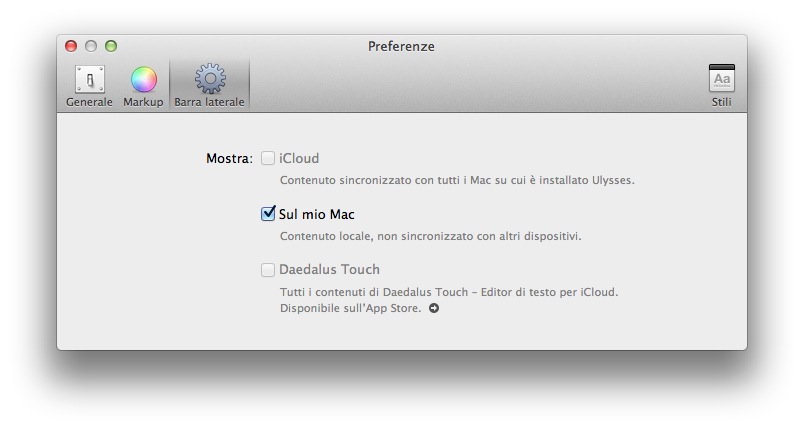Click the "Sul mio Mac" option label

[x=317, y=214]
